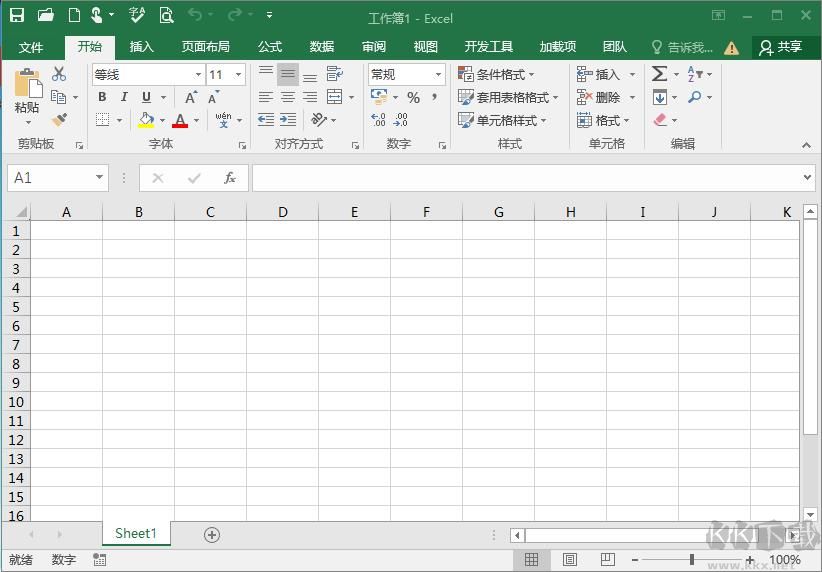Collapse the ribbon with the up chevron
Image resolution: width=822 pixels, height=572 pixels.
pyautogui.click(x=806, y=145)
